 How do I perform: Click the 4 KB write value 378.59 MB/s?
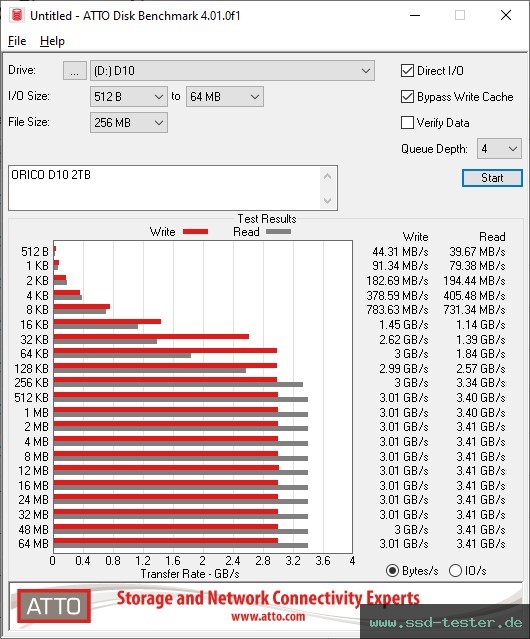[397, 295]
